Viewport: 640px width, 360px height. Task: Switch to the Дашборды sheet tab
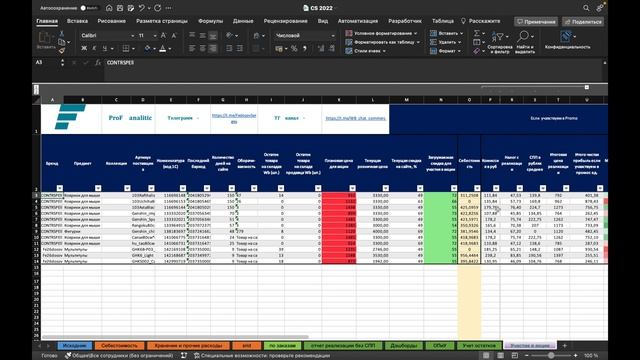coord(403,346)
